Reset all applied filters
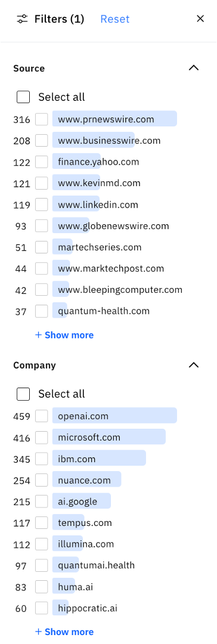Image resolution: width=217 pixels, height=644 pixels. (114, 19)
